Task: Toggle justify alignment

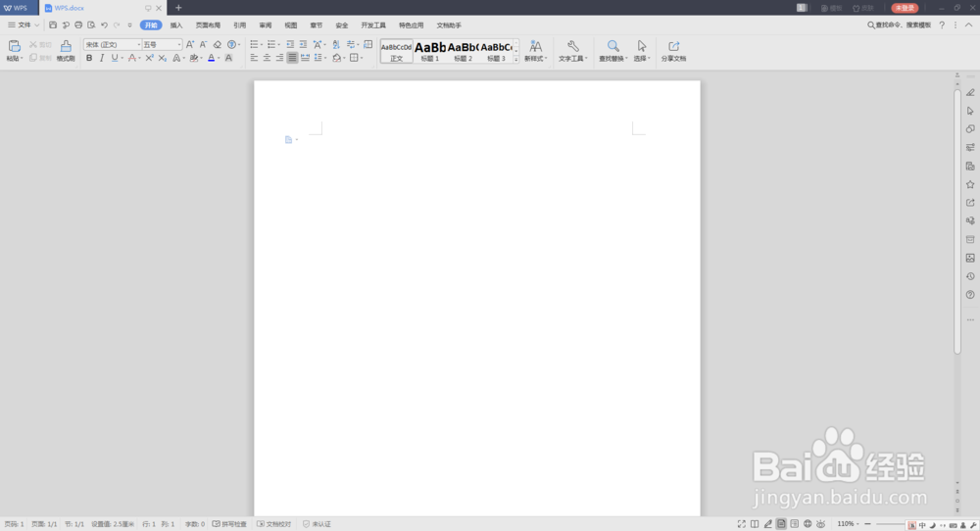Action: coord(292,58)
